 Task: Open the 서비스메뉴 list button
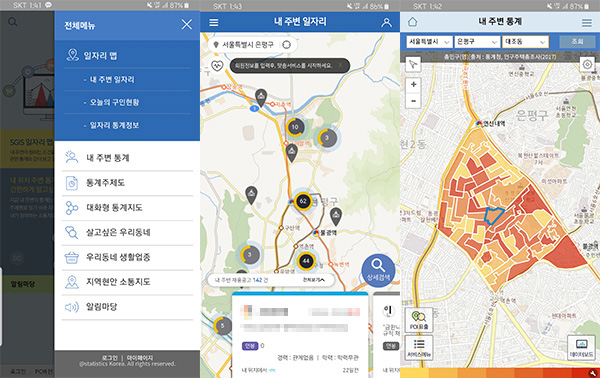tap(419, 348)
